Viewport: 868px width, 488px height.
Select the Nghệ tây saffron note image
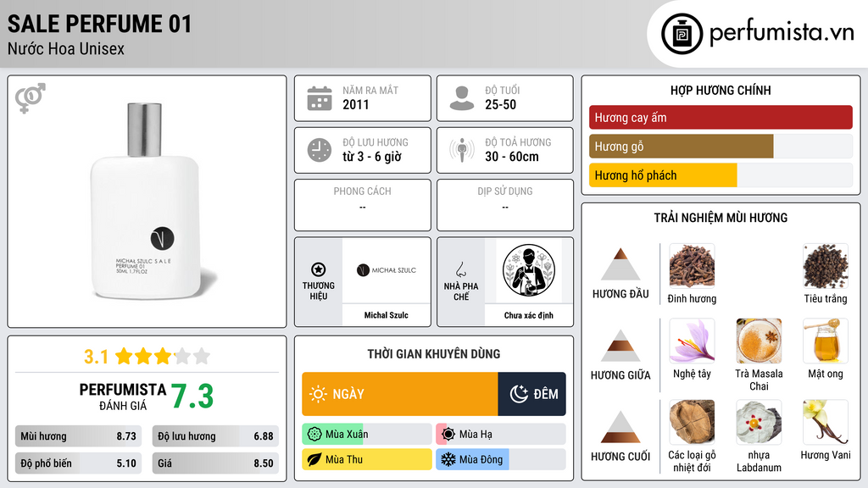point(692,341)
